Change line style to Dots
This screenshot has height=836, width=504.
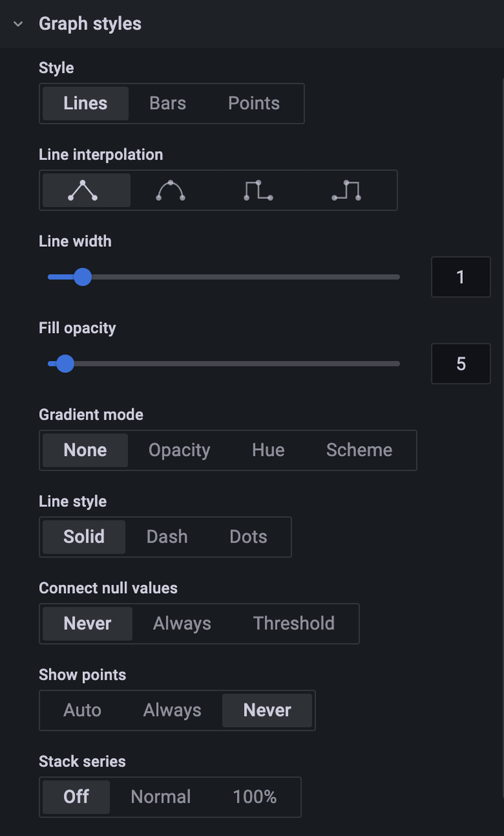tap(247, 536)
